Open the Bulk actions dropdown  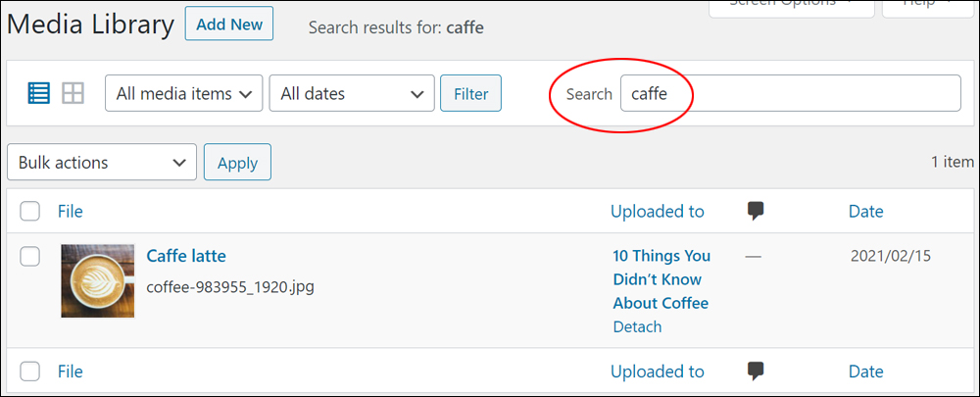(x=102, y=162)
